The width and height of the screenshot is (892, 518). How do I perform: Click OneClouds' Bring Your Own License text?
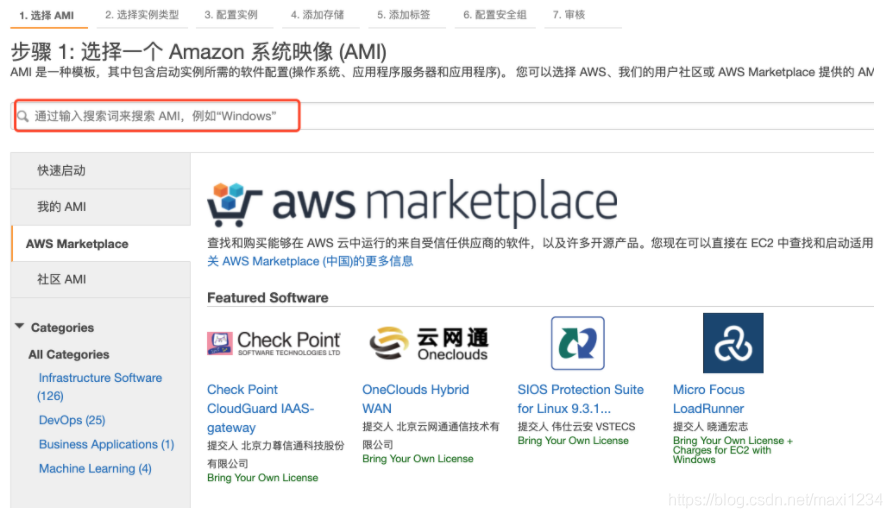click(418, 459)
